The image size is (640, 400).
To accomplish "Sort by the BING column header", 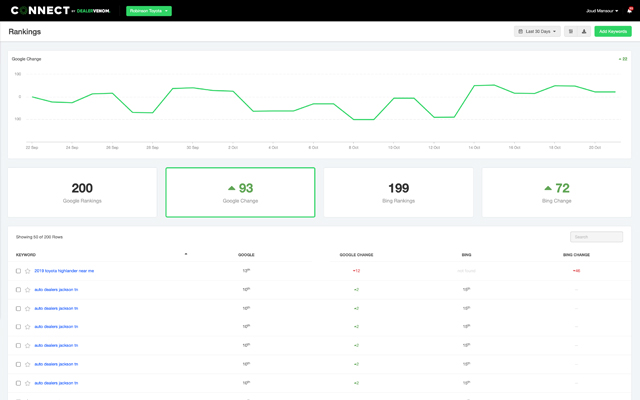I will coord(467,255).
